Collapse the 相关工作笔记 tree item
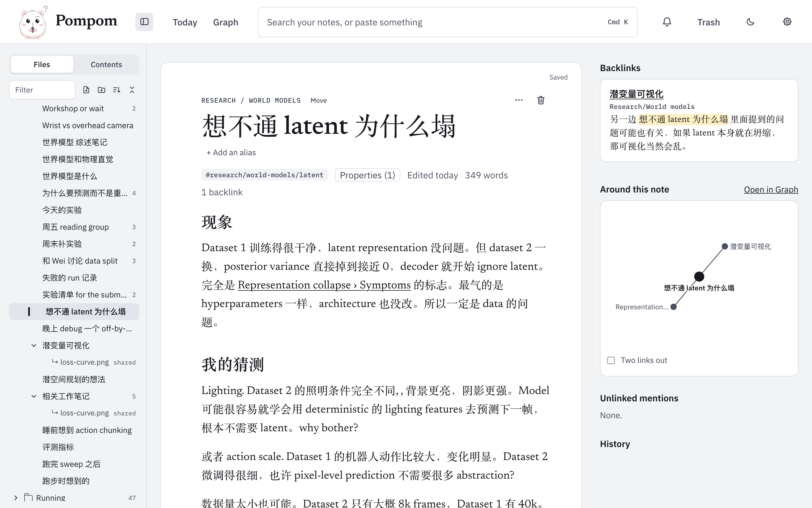 pyautogui.click(x=34, y=396)
